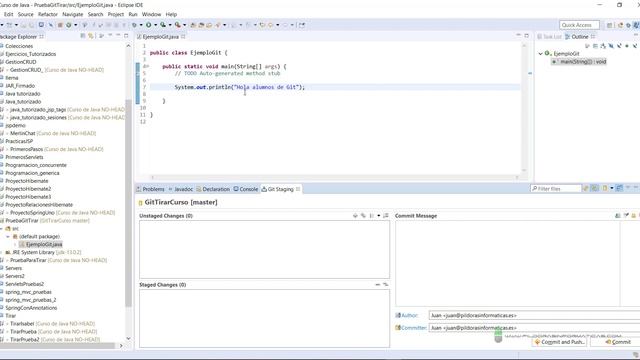Click the Sort icon in Outline panel
Screen dimensions: 640x360
pyautogui.click(x=603, y=46)
